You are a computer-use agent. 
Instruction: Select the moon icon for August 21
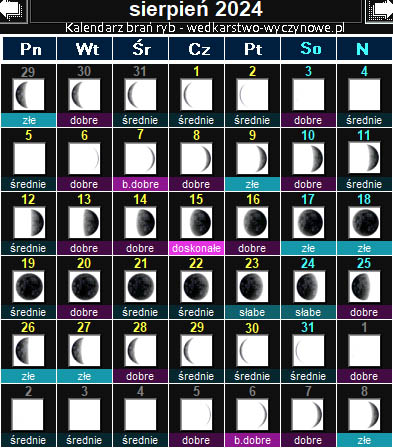point(140,287)
